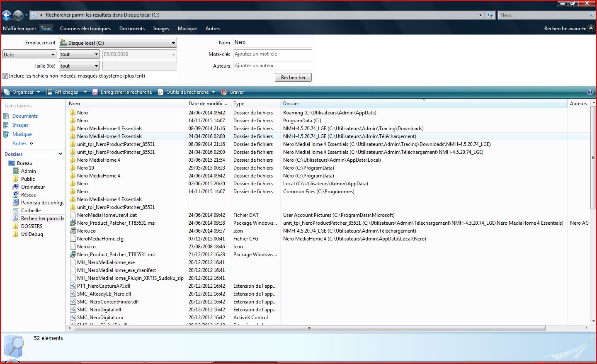Expand Autres favorite links chevron

[x=31, y=143]
